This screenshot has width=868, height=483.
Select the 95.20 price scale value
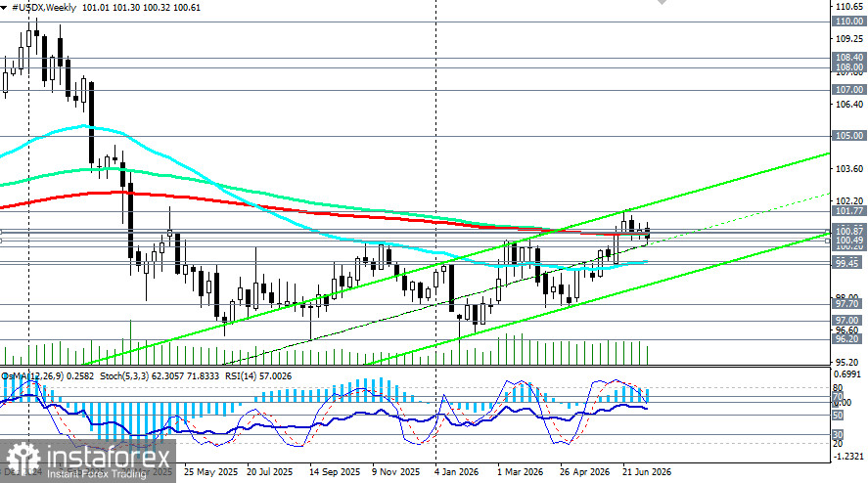click(x=847, y=363)
